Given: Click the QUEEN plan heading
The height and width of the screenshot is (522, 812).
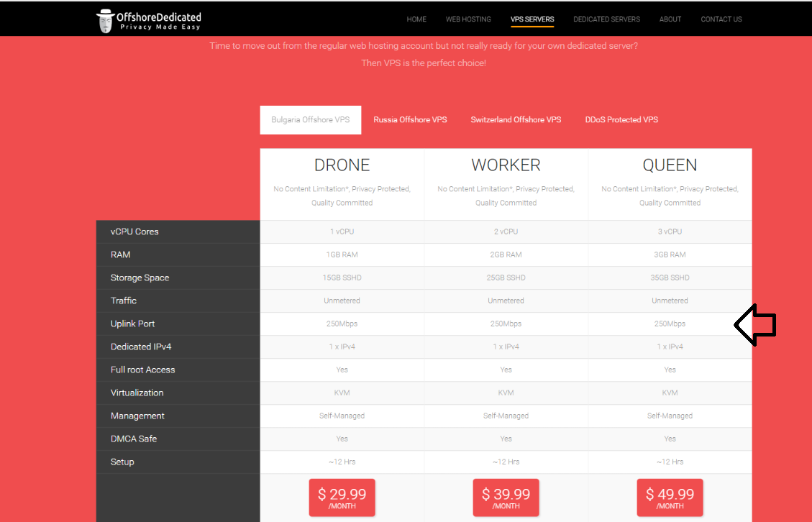Looking at the screenshot, I should (x=670, y=165).
